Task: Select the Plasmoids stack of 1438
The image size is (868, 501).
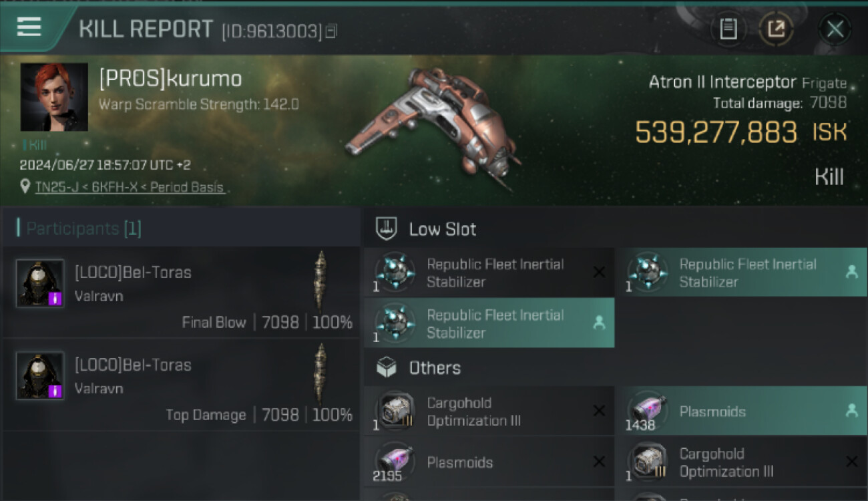Action: [740, 411]
